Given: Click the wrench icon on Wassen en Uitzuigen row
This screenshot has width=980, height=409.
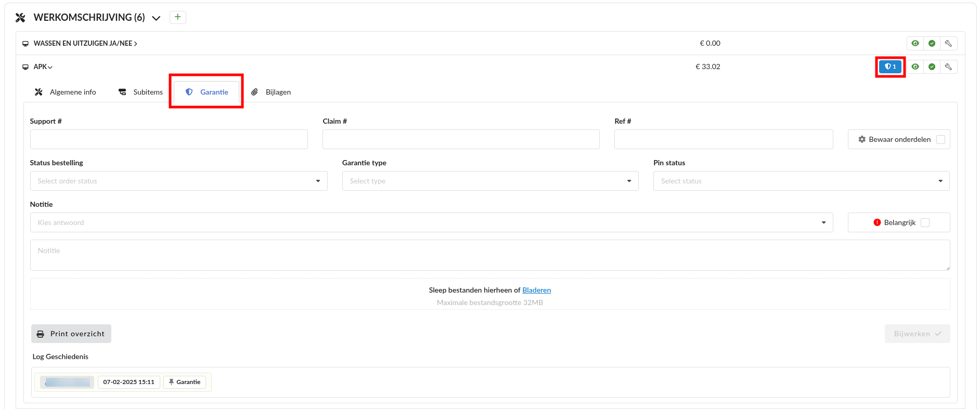Looking at the screenshot, I should click(948, 43).
